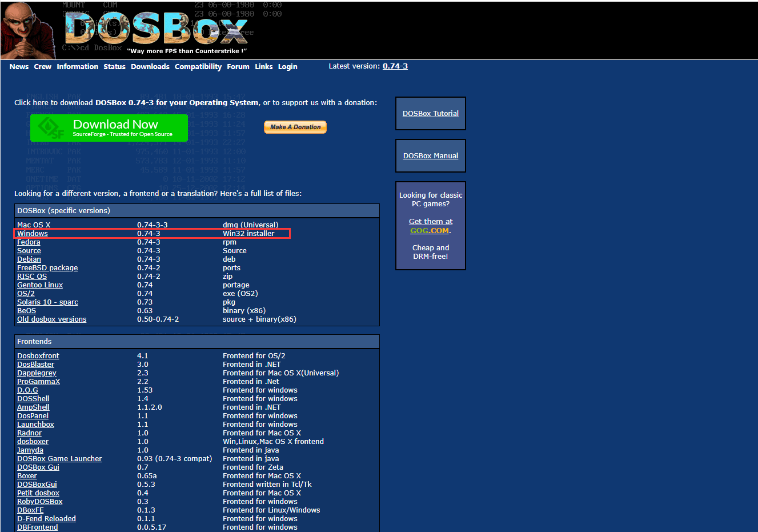Screen dimensions: 758x532
Task: Open the DOSBox Game Launcher frontend
Action: 59,458
